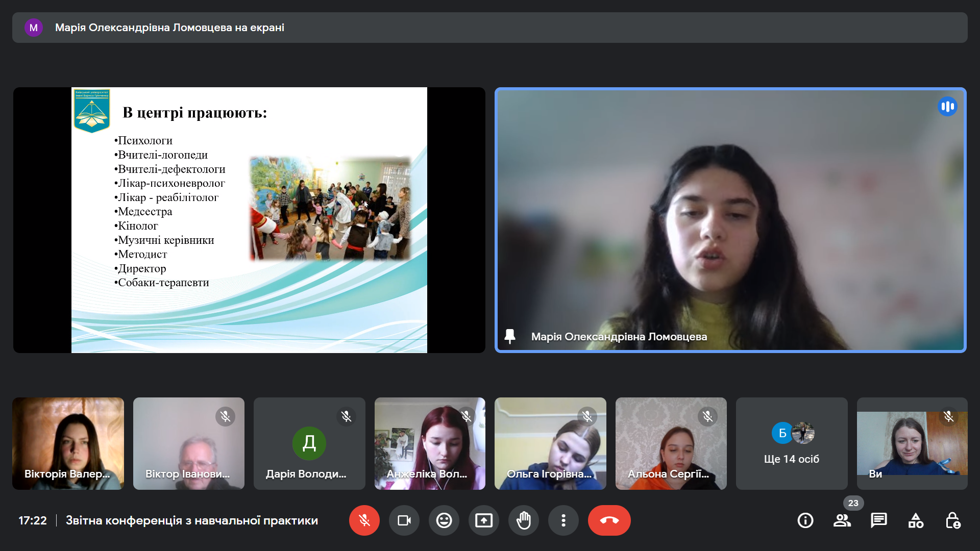
Task: Unmute the microphone with the red button
Action: (x=364, y=520)
